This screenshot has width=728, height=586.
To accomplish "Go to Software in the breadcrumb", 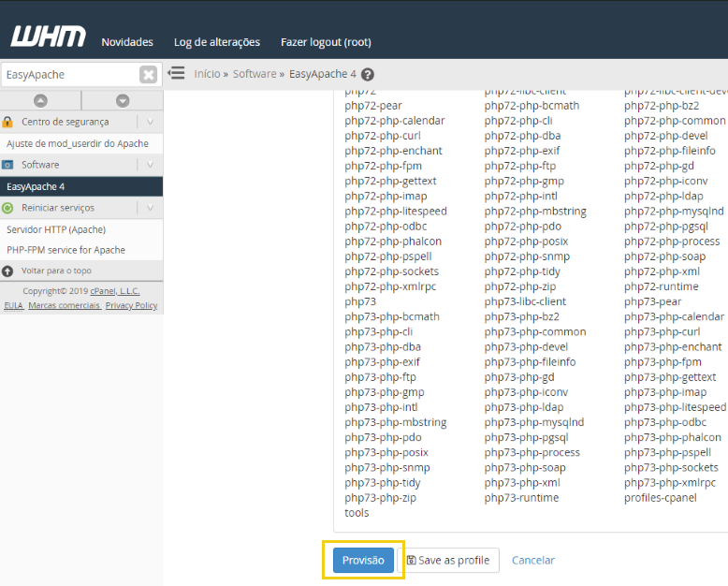I will 255,74.
